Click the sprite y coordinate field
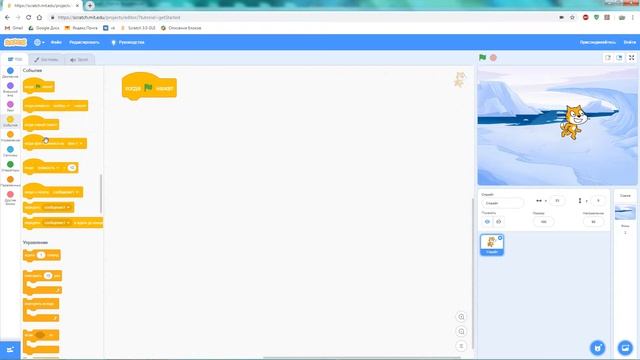The width and height of the screenshot is (640, 360). (598, 201)
